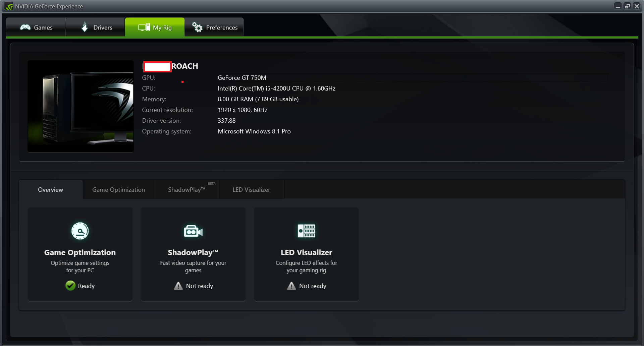
Task: Click the Games controller icon
Action: tap(25, 27)
